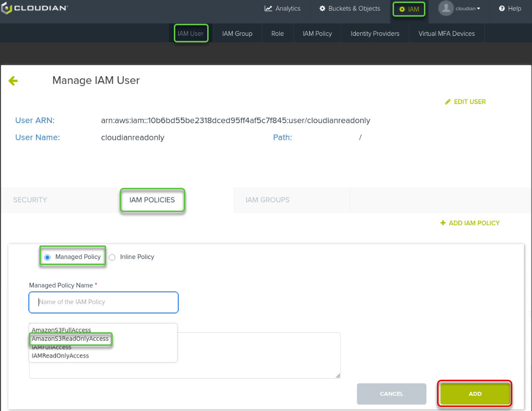Click the user avatar icon
The height and width of the screenshot is (411, 532).
click(446, 8)
